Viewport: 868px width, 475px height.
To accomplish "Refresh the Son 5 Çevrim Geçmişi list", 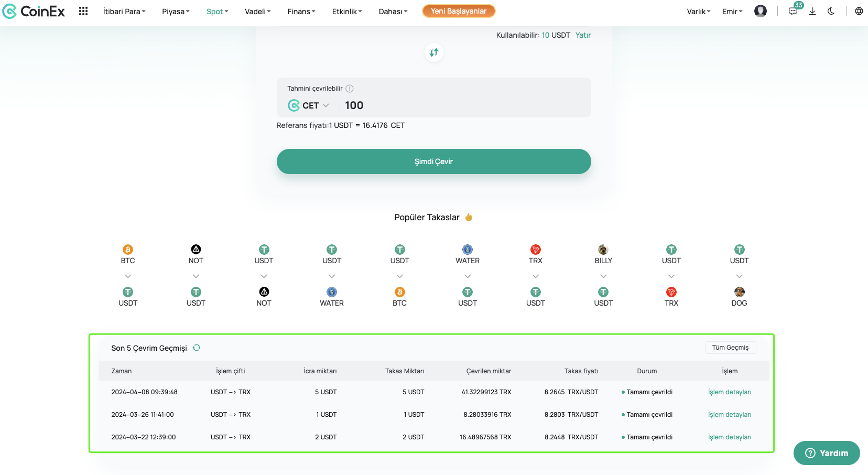I will (x=197, y=348).
